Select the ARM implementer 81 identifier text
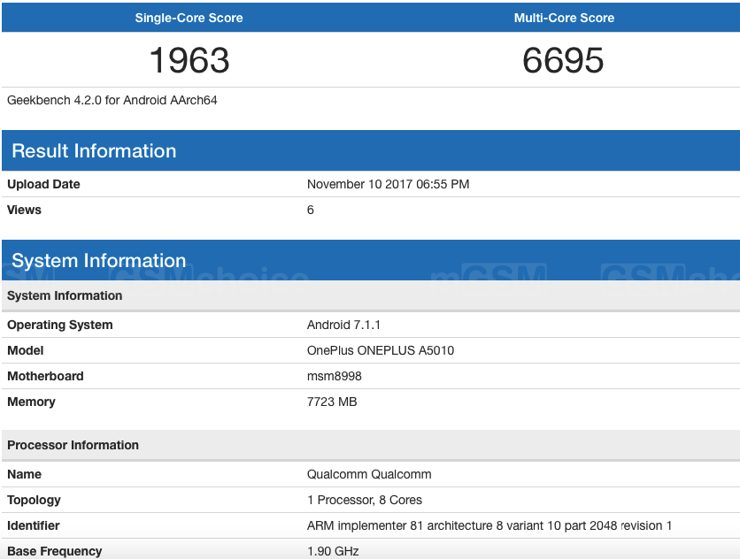Image resolution: width=740 pixels, height=559 pixels. [x=489, y=525]
